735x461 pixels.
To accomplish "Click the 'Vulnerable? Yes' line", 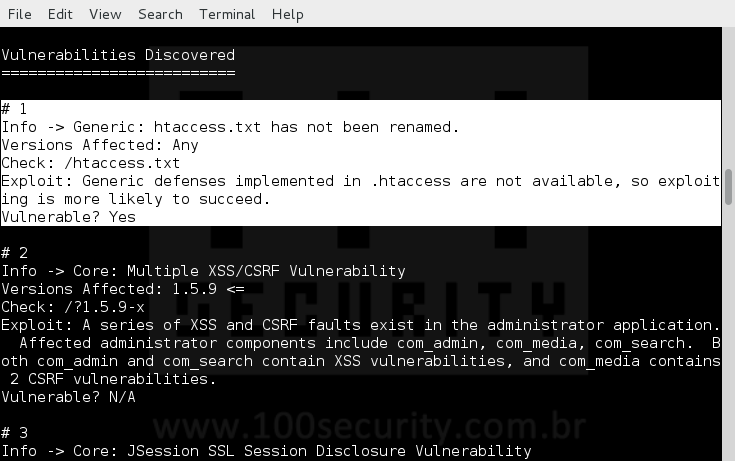I will tap(68, 217).
